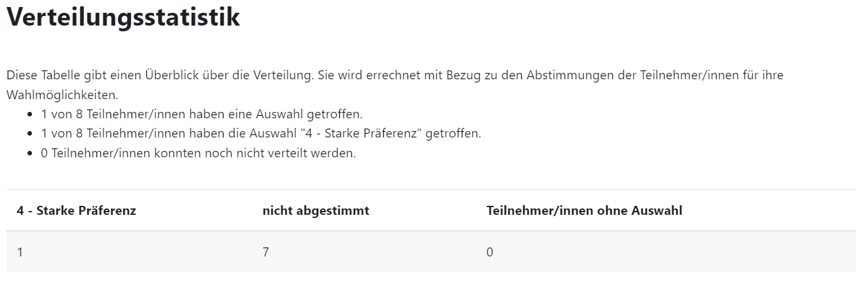Image resolution: width=868 pixels, height=289 pixels.
Task: Click the value 7 under nicht abgestimmt
Action: [x=266, y=252]
